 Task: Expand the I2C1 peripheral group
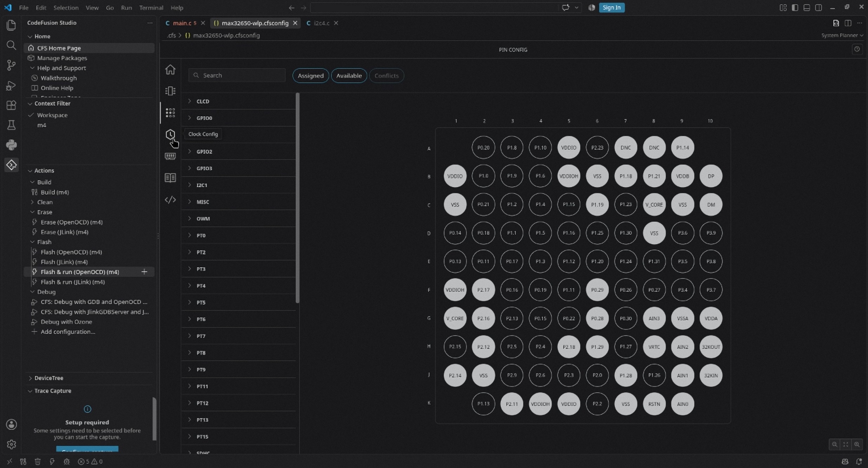coord(239,185)
